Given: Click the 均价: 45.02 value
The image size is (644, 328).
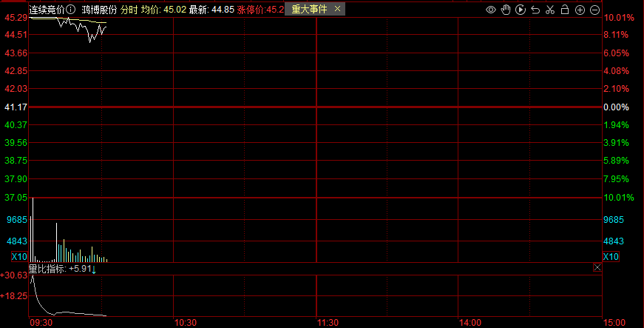Looking at the screenshot, I should (163, 10).
